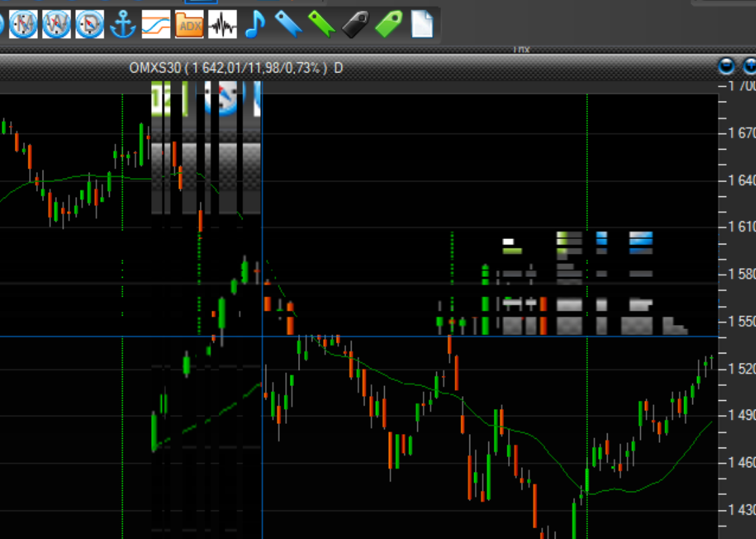Click the black price tag icon

pyautogui.click(x=354, y=25)
